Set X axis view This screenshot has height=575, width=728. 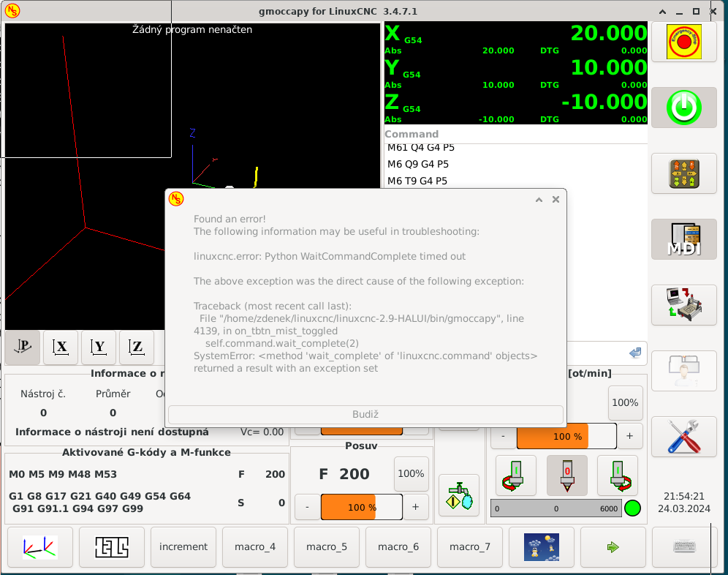tap(61, 347)
